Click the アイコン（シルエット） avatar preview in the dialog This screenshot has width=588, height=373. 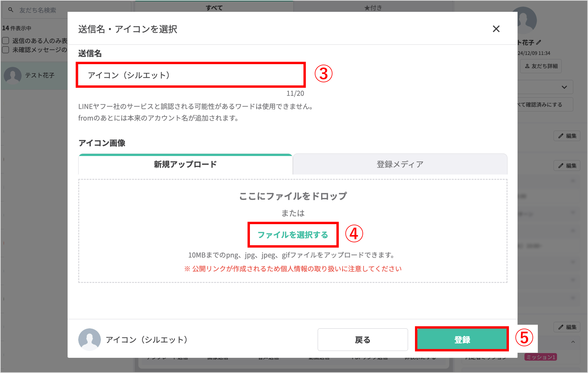coord(89,339)
